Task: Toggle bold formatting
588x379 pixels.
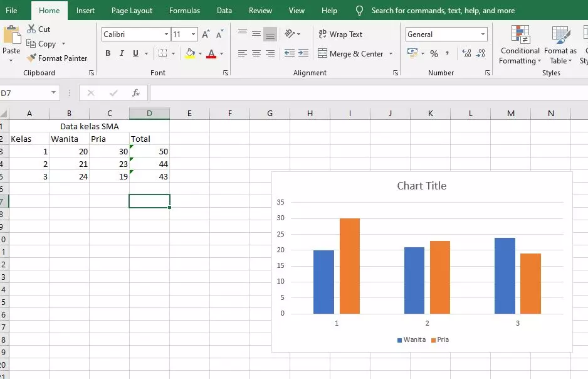Action: 107,53
